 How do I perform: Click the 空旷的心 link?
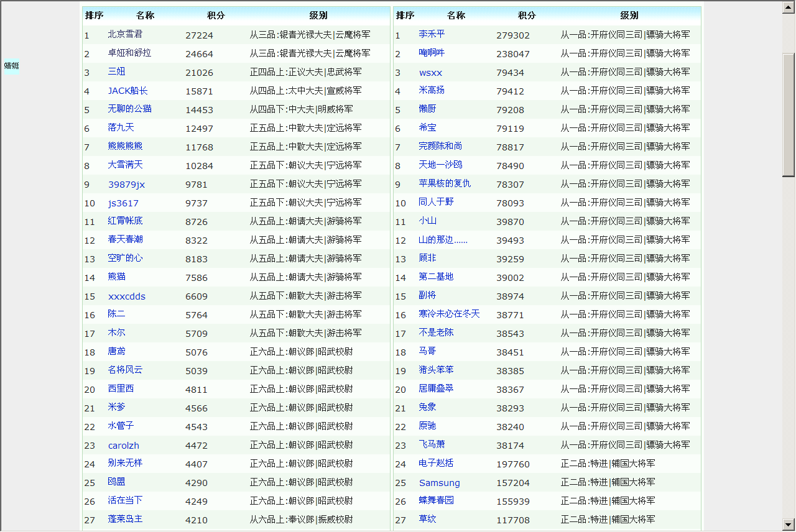click(126, 258)
